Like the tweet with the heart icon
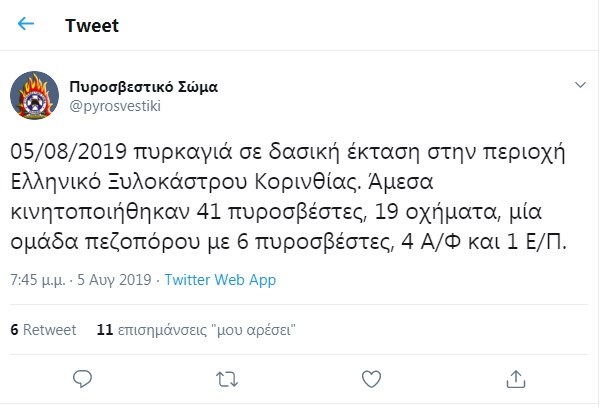602x408 pixels. (x=371, y=379)
